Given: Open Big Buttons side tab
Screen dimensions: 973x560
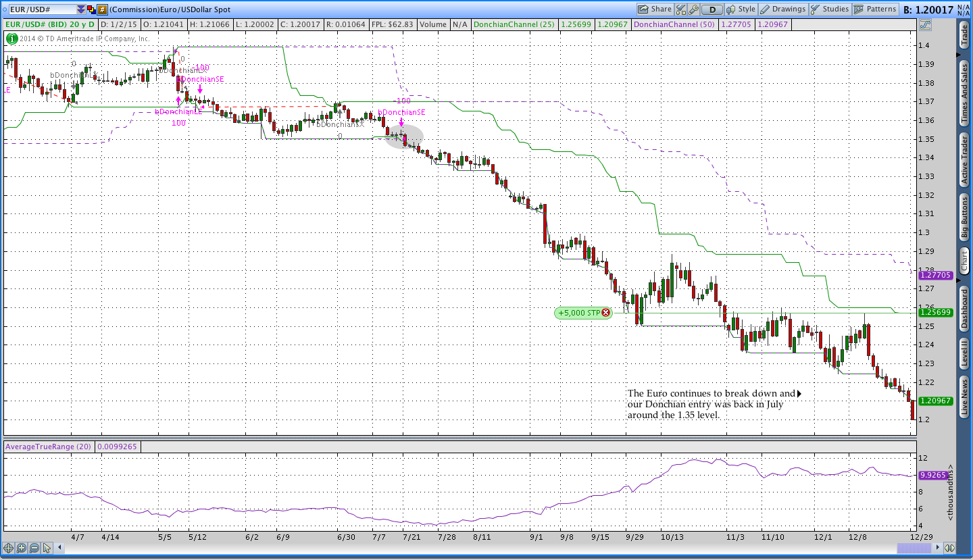Looking at the screenshot, I should click(964, 218).
